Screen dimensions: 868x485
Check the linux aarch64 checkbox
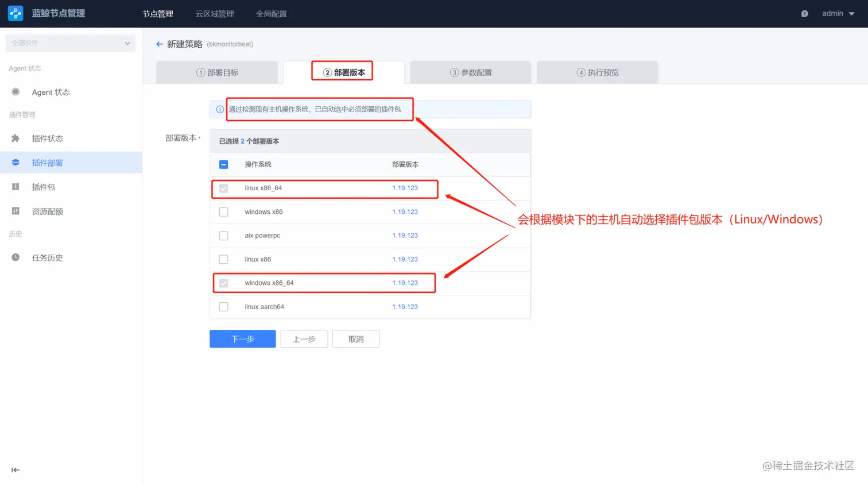click(x=224, y=307)
